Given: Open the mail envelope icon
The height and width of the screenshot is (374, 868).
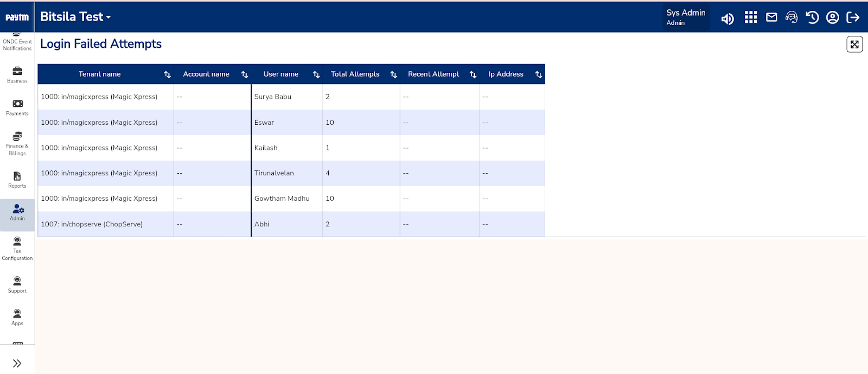Looking at the screenshot, I should pos(771,17).
